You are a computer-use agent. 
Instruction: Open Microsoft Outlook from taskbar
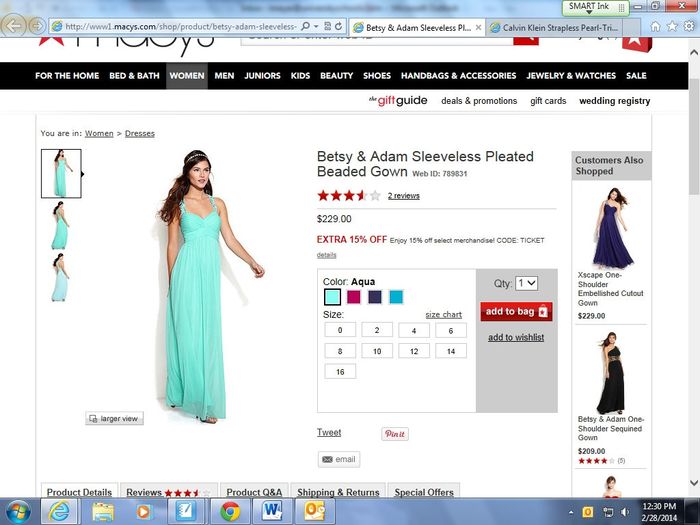[x=314, y=511]
